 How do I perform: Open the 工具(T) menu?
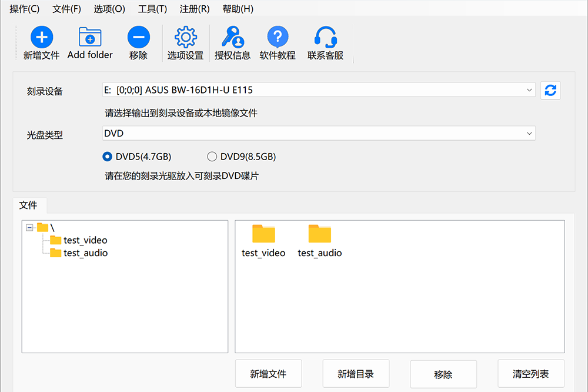click(x=152, y=9)
